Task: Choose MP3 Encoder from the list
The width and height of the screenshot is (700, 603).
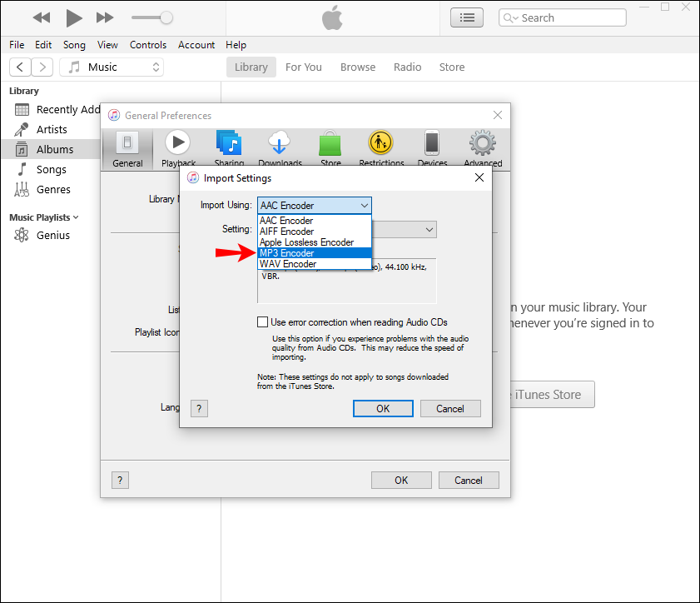Action: click(315, 253)
